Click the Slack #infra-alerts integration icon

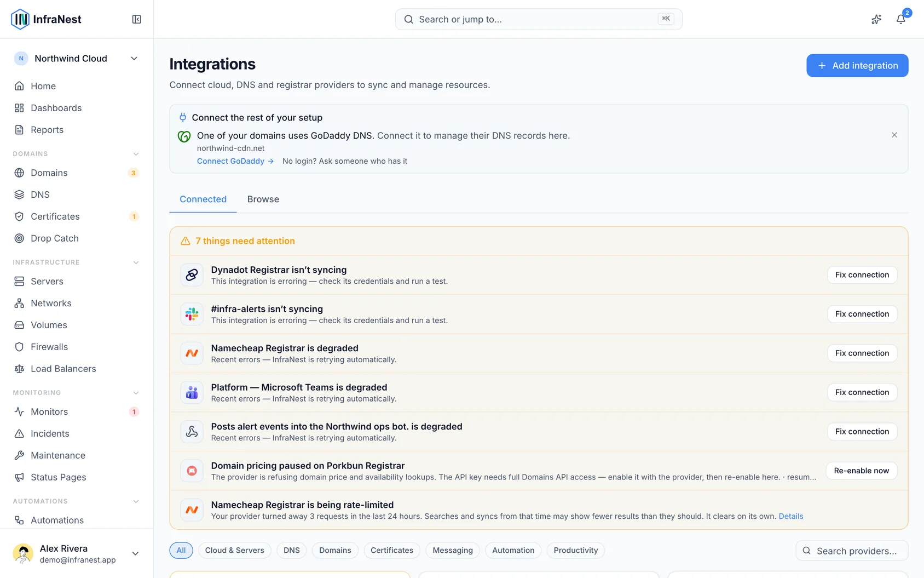tap(192, 314)
